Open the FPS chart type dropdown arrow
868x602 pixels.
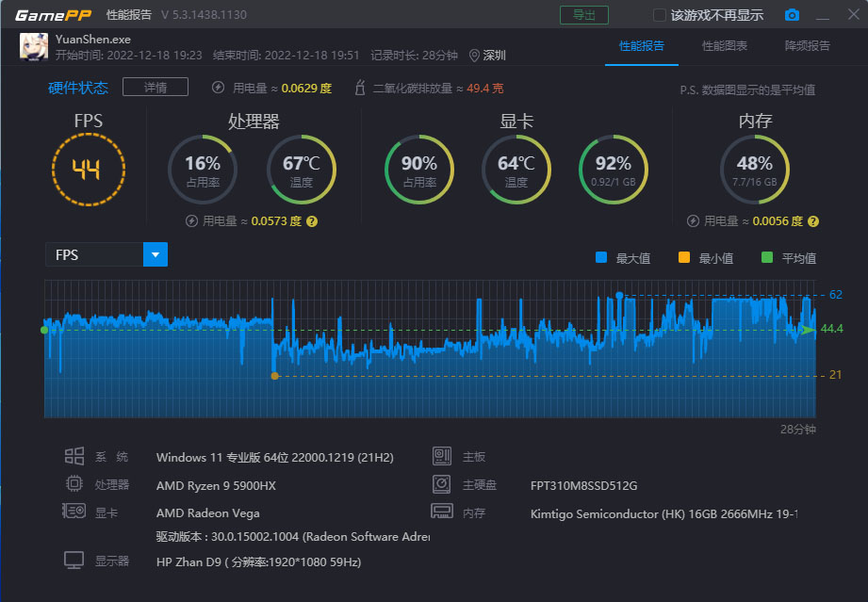155,254
